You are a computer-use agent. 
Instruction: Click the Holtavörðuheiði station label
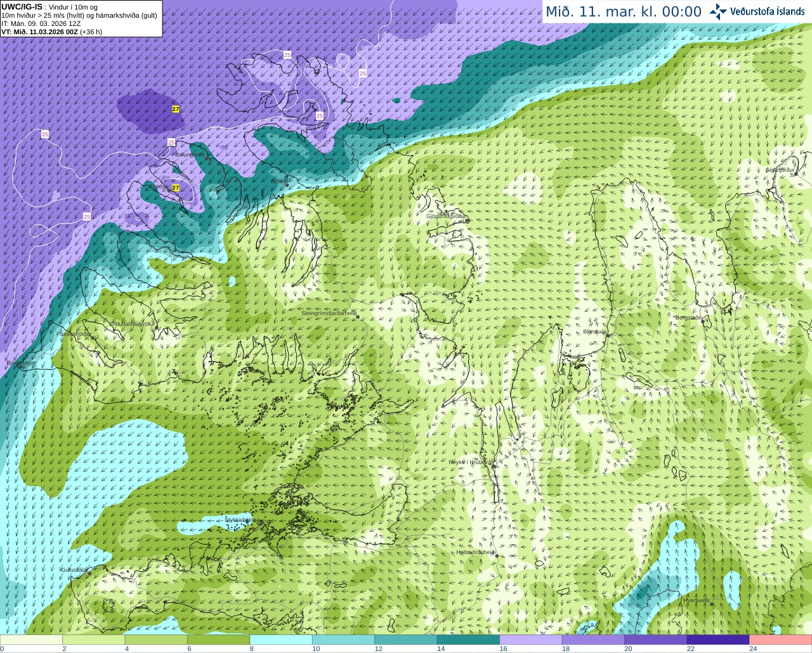(476, 552)
